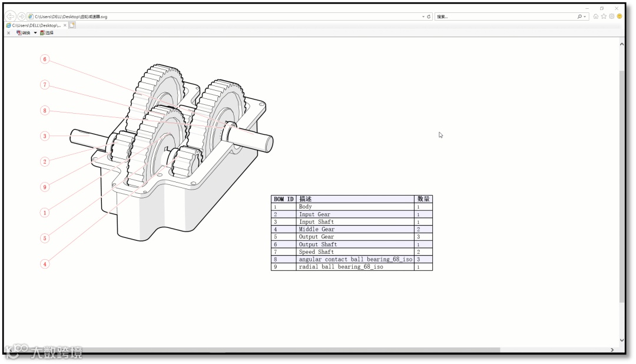Image resolution: width=636 pixels, height=364 pixels.
Task: Click balloon callout number 6
Action: pos(45,59)
